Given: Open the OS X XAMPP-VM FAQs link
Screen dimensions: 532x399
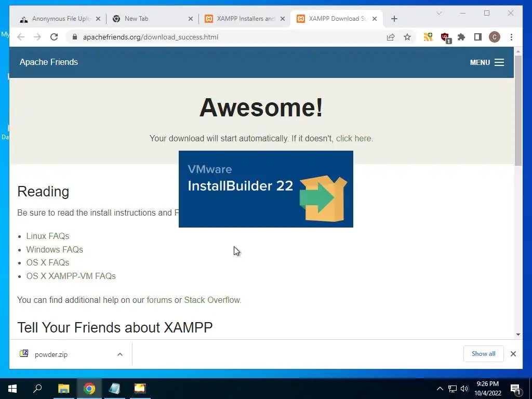Looking at the screenshot, I should click(x=71, y=276).
